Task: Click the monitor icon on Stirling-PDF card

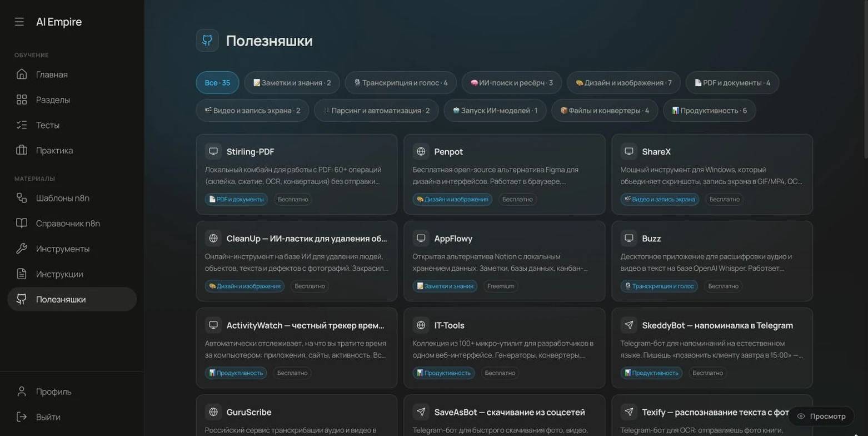Action: (x=213, y=151)
